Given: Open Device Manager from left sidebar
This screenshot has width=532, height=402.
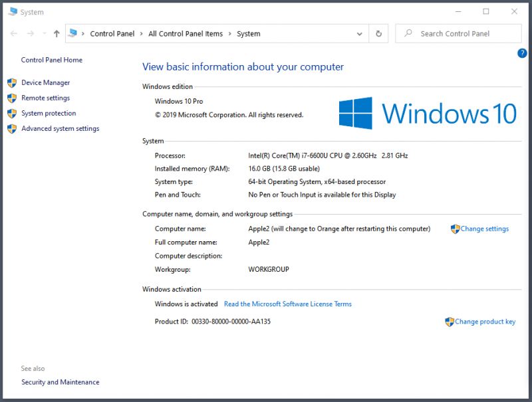Looking at the screenshot, I should coord(45,82).
